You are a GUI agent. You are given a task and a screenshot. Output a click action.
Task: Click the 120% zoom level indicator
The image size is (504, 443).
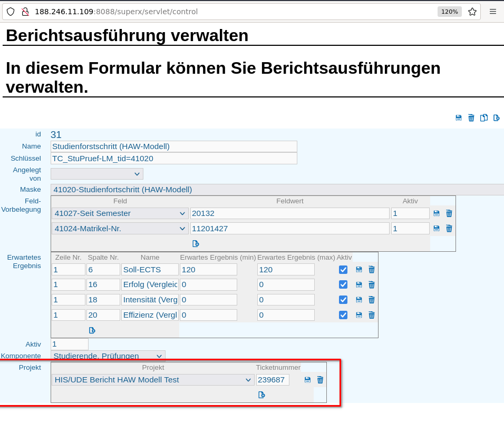tap(450, 12)
